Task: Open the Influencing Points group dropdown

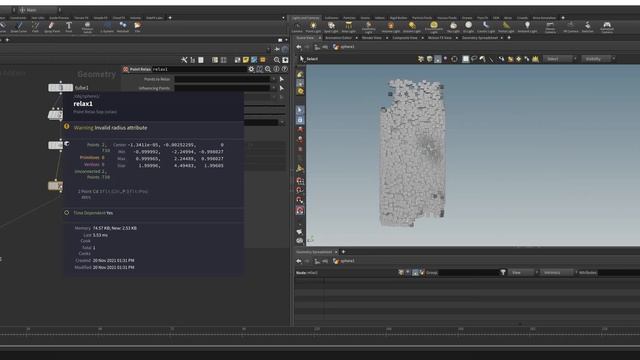Action: click(273, 88)
